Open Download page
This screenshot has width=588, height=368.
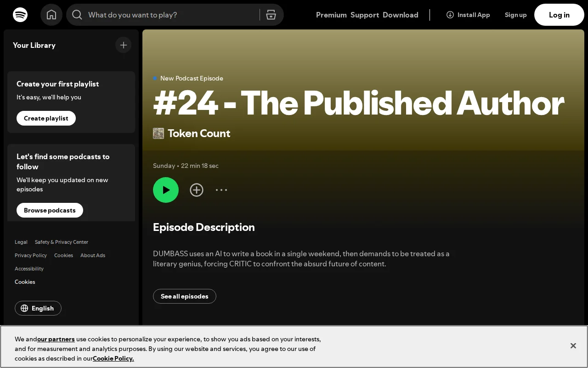point(401,15)
